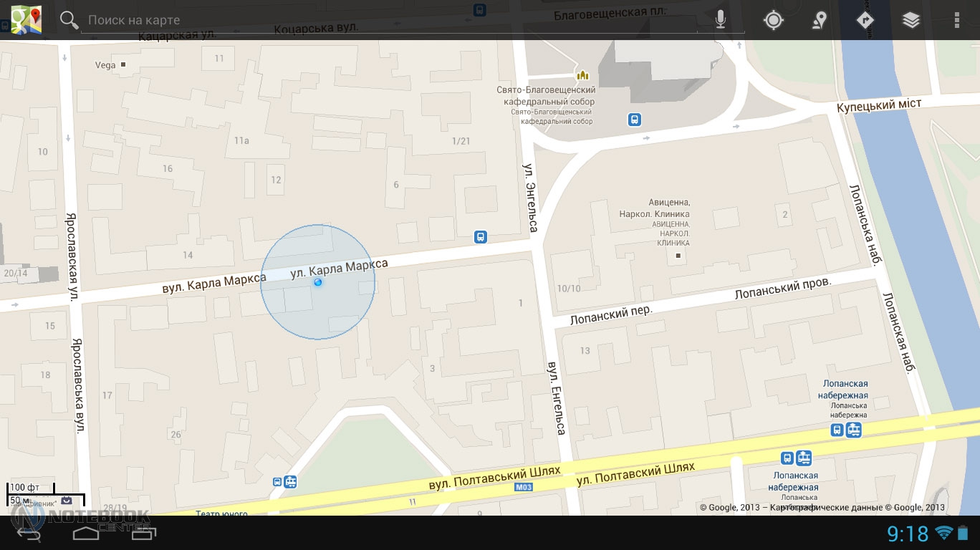Tap the 9:18 clock in status bar

[908, 534]
